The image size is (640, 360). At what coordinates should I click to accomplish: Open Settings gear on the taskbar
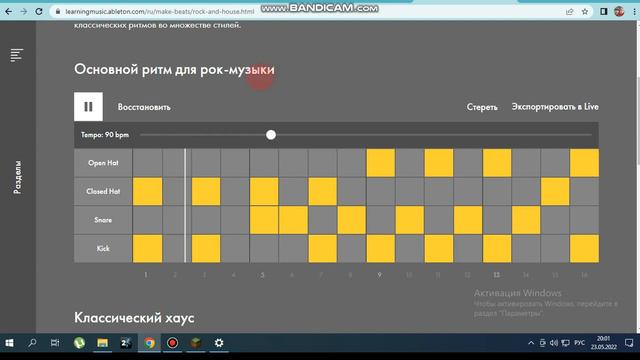click(x=219, y=343)
